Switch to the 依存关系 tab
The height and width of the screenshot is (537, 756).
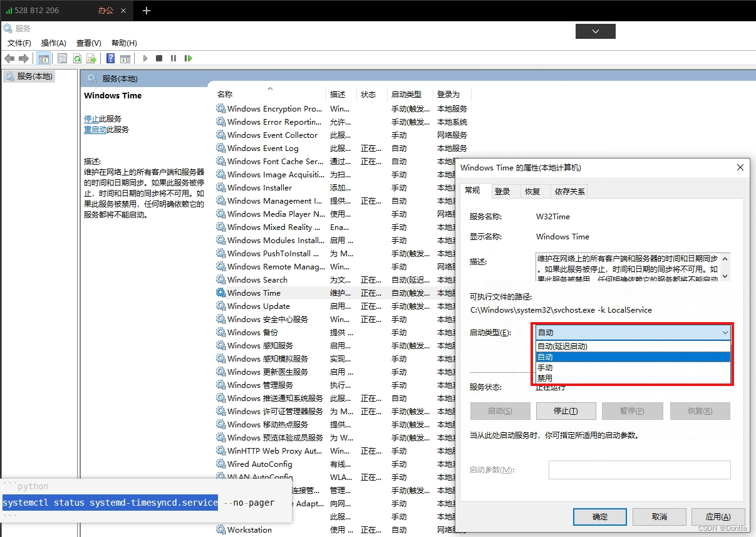(x=570, y=191)
